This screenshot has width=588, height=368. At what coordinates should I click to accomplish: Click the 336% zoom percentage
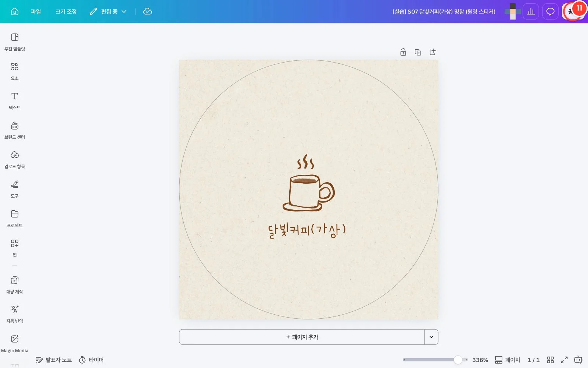point(480,360)
